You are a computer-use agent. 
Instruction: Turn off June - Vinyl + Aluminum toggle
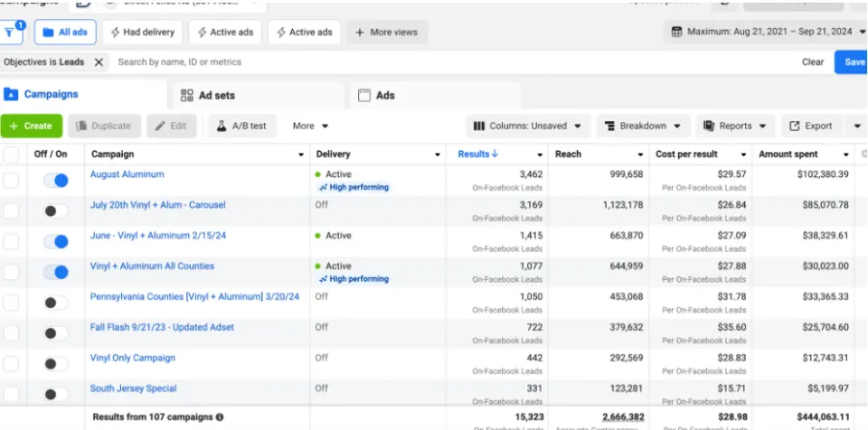[56, 241]
